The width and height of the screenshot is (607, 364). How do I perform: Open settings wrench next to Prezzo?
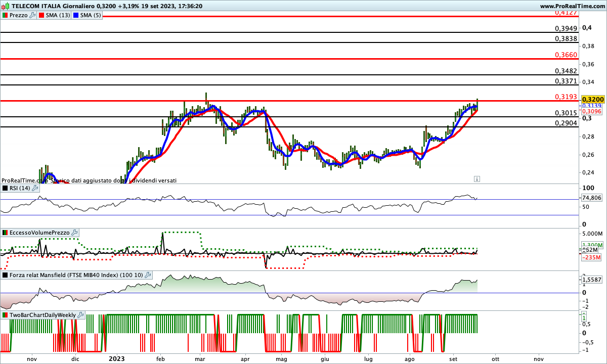tap(33, 16)
